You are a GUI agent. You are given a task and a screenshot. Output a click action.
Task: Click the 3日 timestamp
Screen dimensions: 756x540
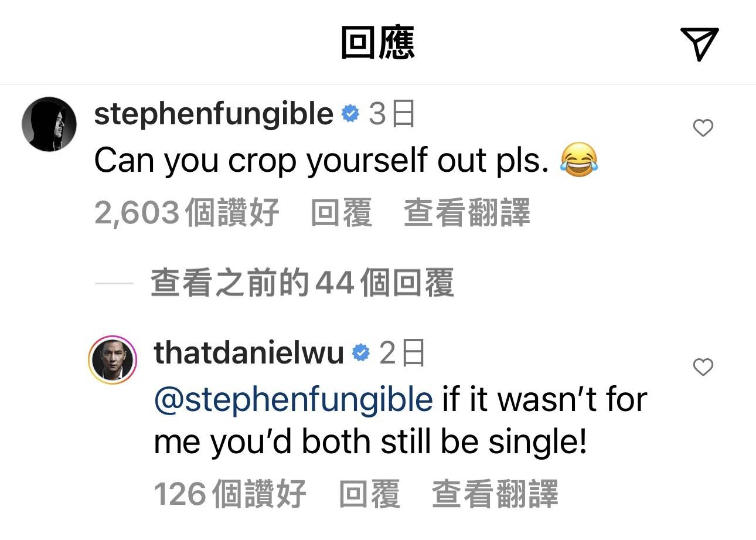pos(392,114)
